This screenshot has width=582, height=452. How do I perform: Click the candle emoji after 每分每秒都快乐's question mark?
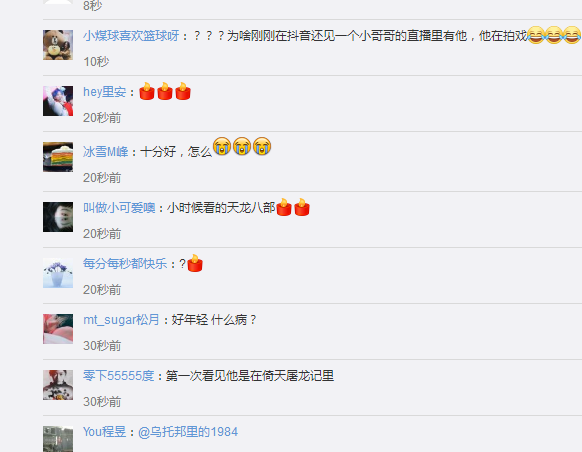195,263
